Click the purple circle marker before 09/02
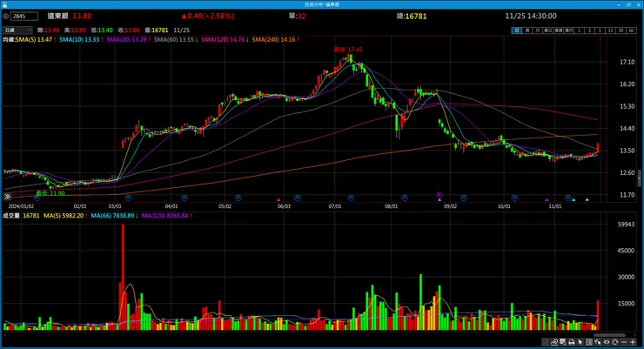 [x=439, y=194]
